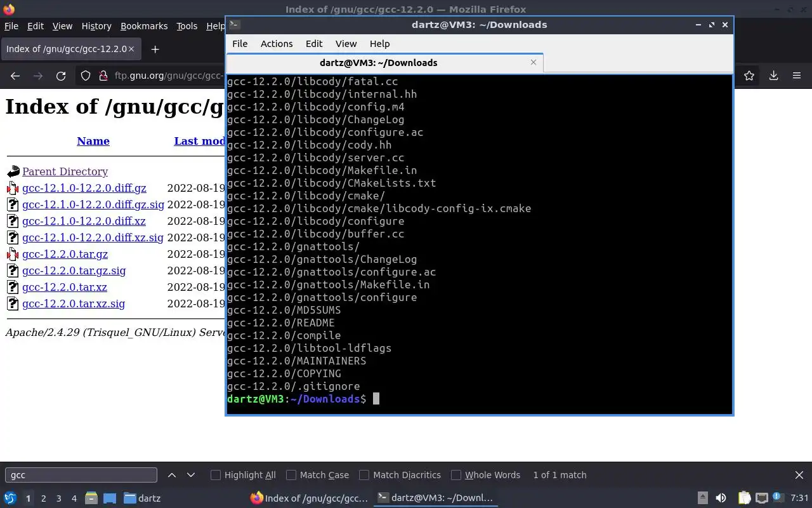Open the system start menu icon
Viewport: 812px width, 508px height.
pos(10,498)
